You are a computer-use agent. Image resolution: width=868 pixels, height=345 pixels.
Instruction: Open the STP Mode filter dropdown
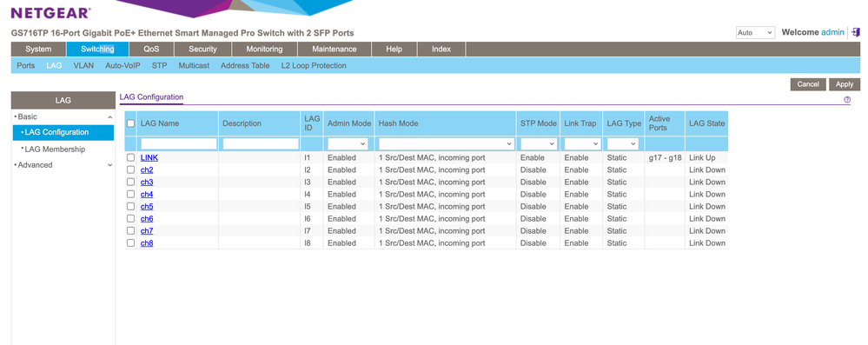tap(538, 144)
